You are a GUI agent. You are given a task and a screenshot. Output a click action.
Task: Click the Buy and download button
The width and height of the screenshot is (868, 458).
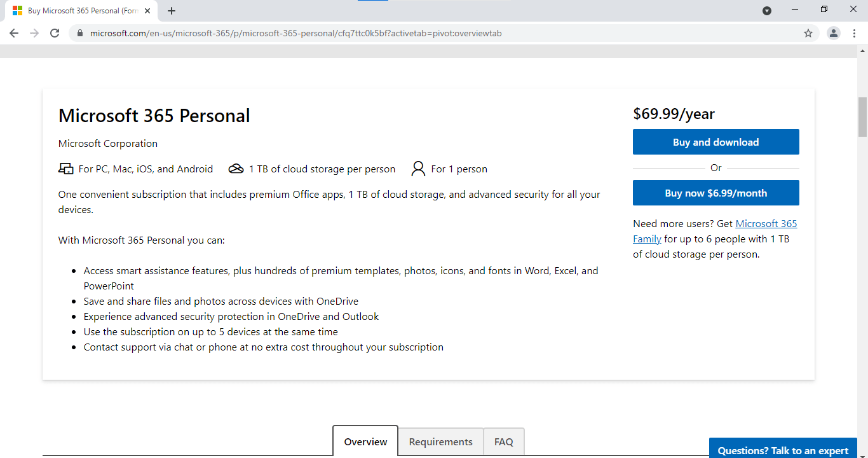(x=715, y=142)
